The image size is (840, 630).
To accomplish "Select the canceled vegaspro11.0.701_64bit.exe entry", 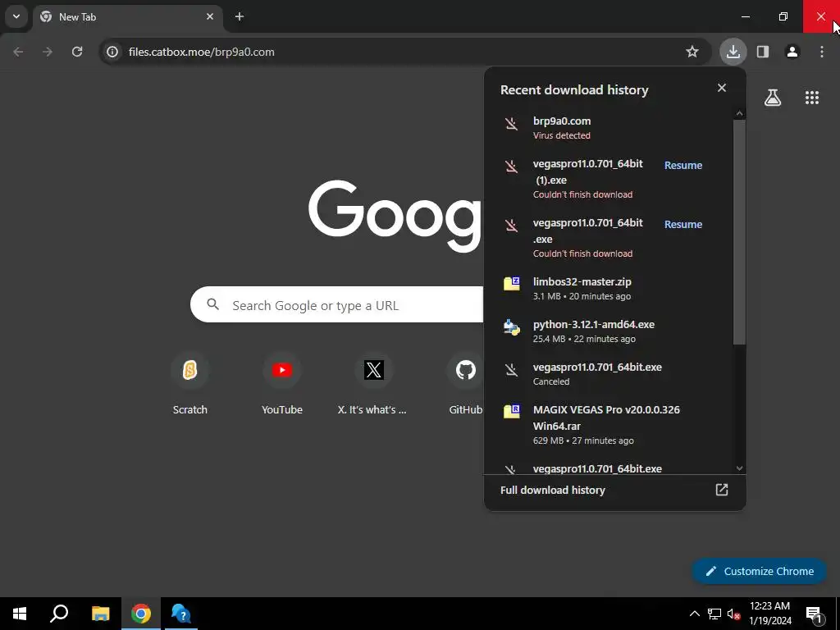I will 608,374.
